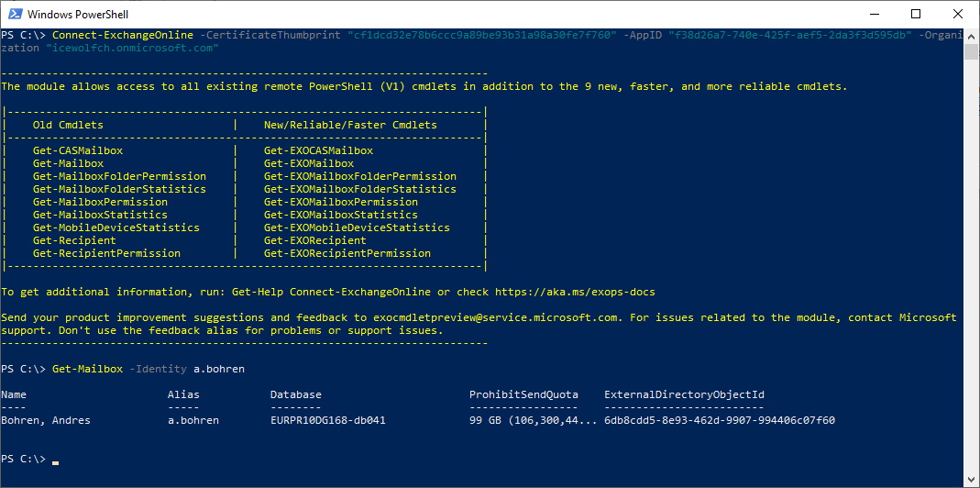Click the ProhibitSendQuota column header
980x488 pixels.
click(523, 394)
